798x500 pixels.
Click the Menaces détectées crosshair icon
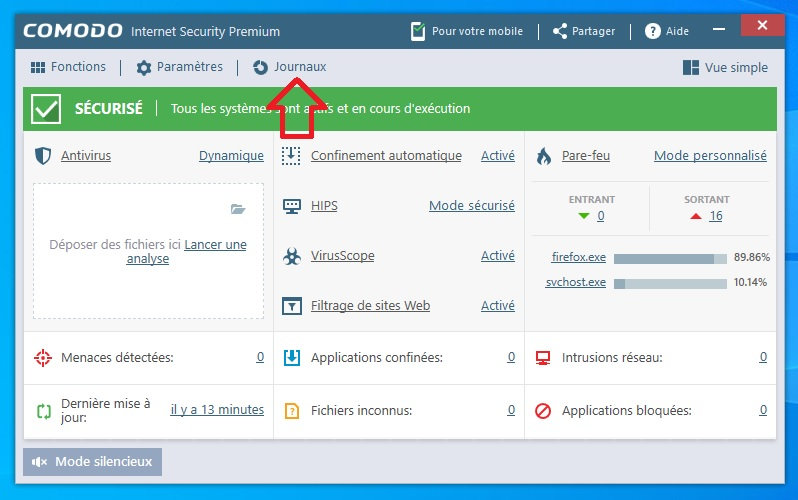43,358
